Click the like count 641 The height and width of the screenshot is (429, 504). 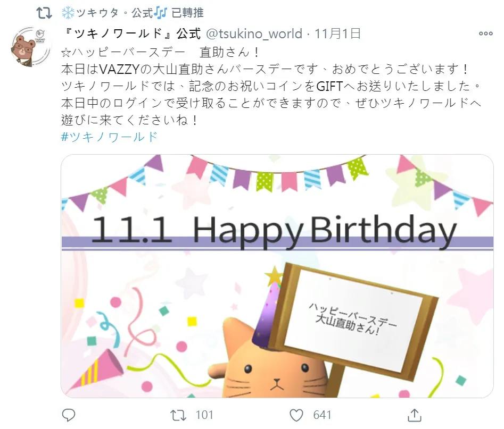point(322,415)
